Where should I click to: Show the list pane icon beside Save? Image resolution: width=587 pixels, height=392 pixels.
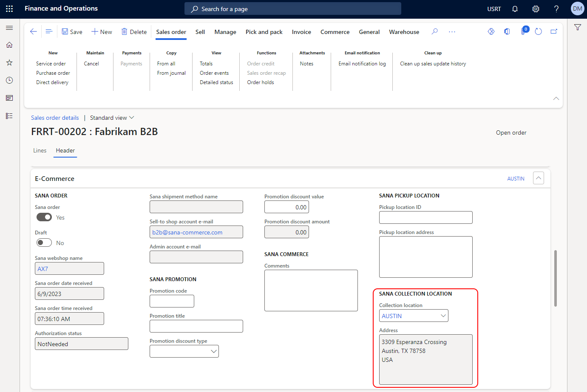tap(49, 31)
